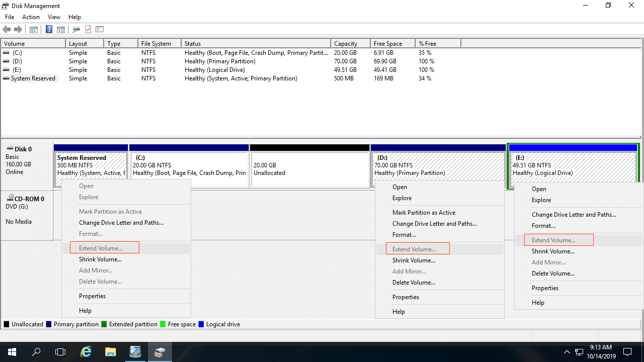The width and height of the screenshot is (644, 362).
Task: Open Internet Explorer from the taskbar
Action: pos(86,351)
